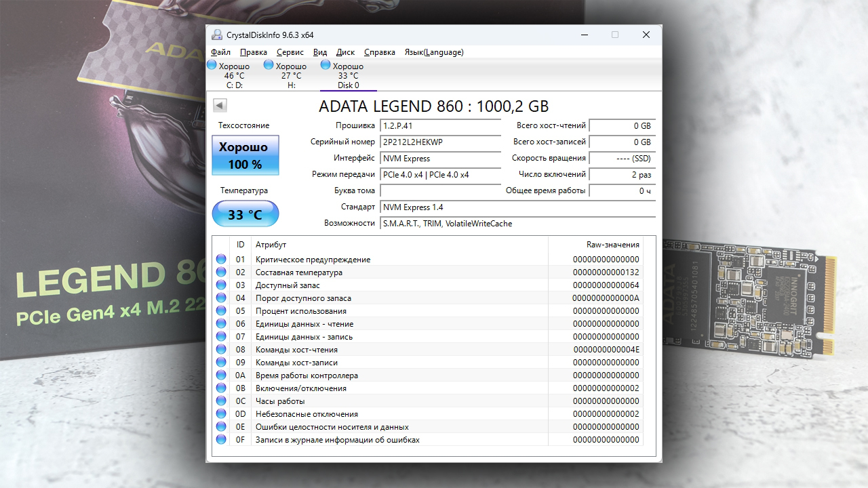The image size is (868, 488).
Task: Open the Язык(Language) menu
Action: pos(434,52)
